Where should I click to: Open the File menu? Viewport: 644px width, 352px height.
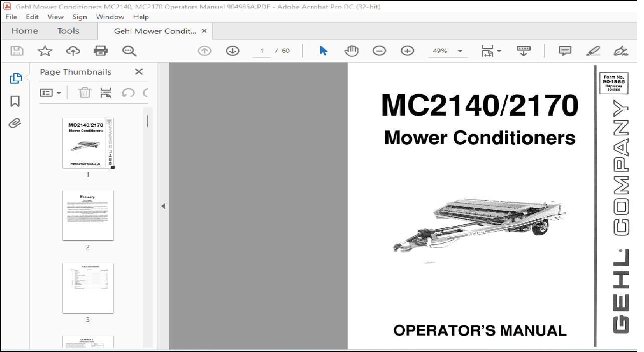tap(11, 17)
